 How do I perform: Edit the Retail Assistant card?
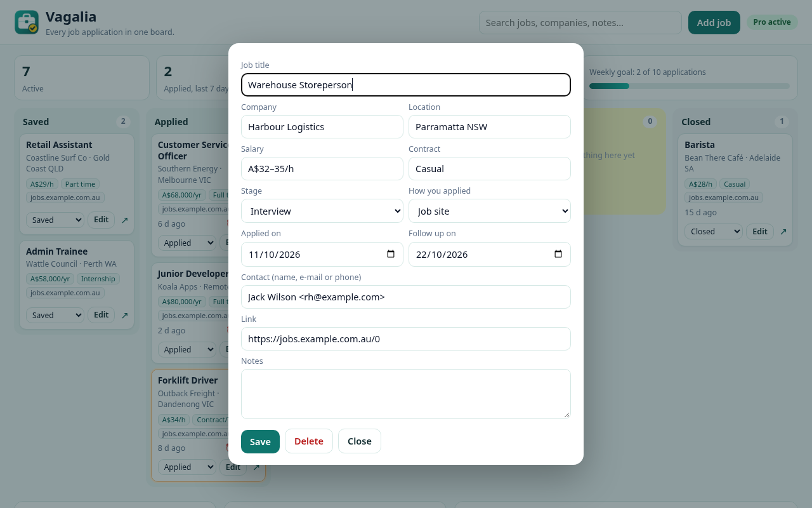point(101,220)
